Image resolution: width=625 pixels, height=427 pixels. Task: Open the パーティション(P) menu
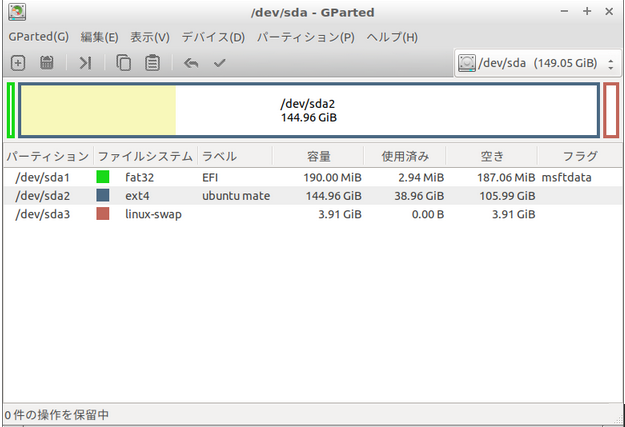(306, 37)
